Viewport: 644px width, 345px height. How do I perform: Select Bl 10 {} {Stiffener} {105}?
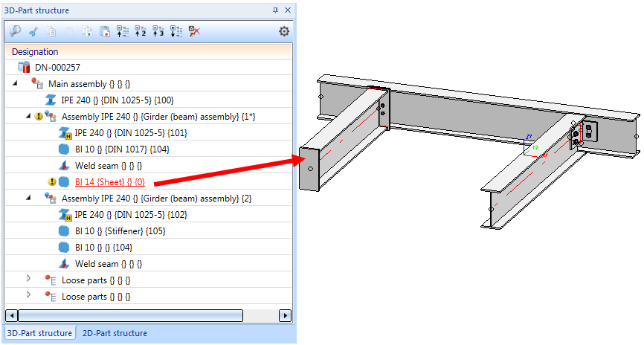[x=120, y=231]
